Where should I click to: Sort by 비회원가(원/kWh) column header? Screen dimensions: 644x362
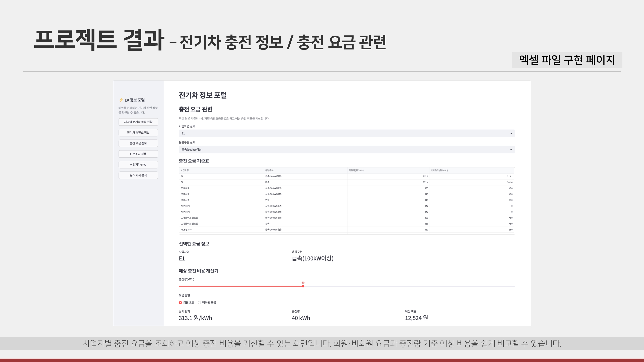(439, 170)
